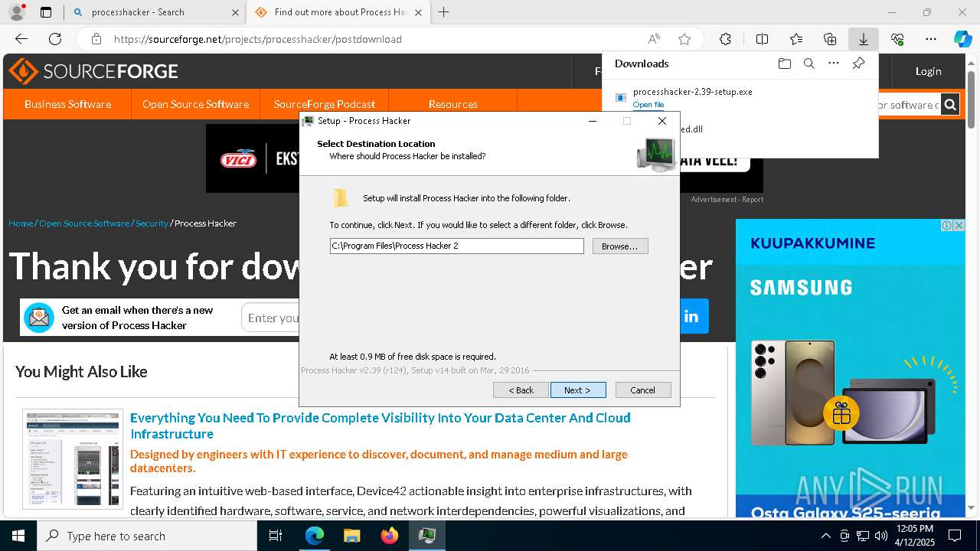The image size is (980, 551).
Task: Show hidden system tray icons
Action: point(825,536)
